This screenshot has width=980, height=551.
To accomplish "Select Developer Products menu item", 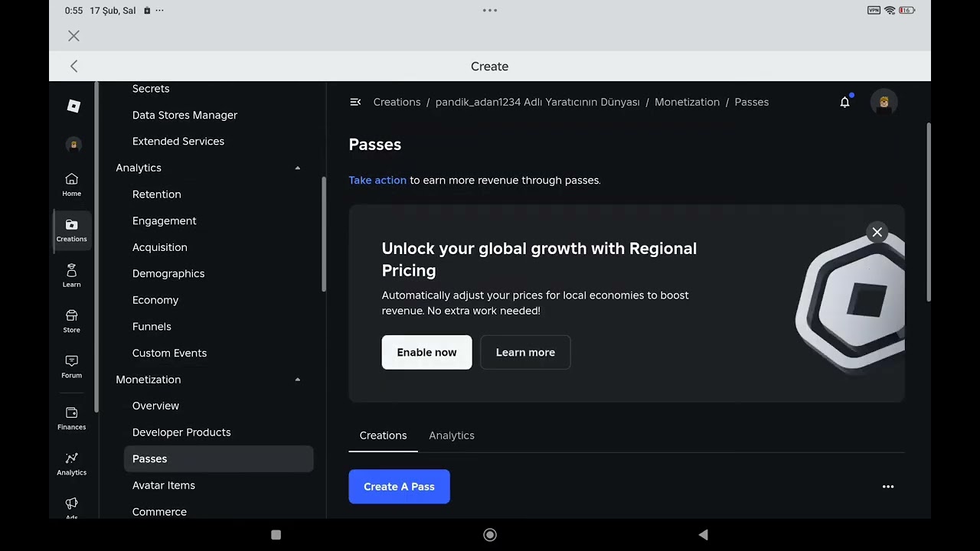I will [181, 432].
